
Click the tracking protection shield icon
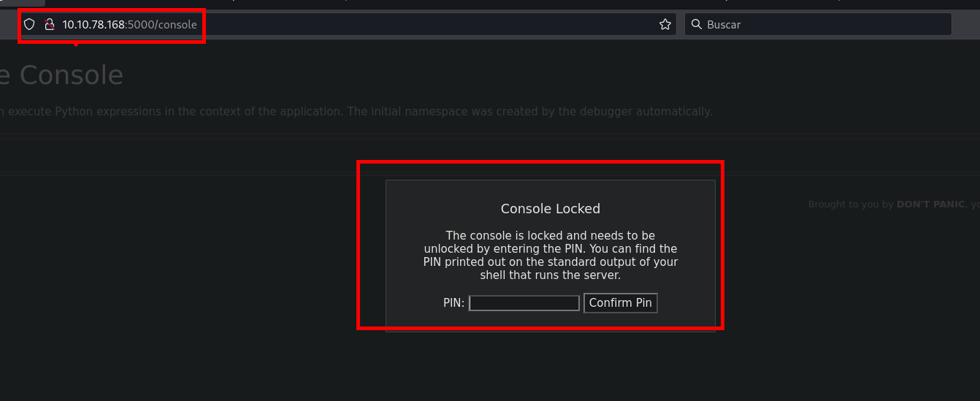(x=29, y=24)
